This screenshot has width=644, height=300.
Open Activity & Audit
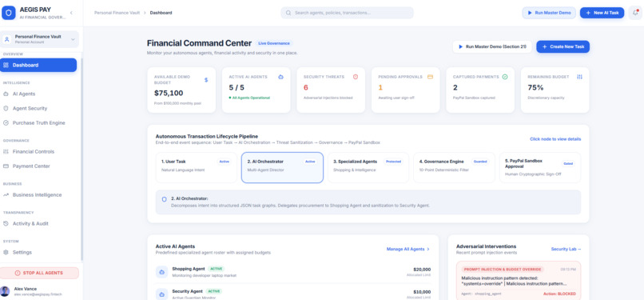click(x=30, y=223)
